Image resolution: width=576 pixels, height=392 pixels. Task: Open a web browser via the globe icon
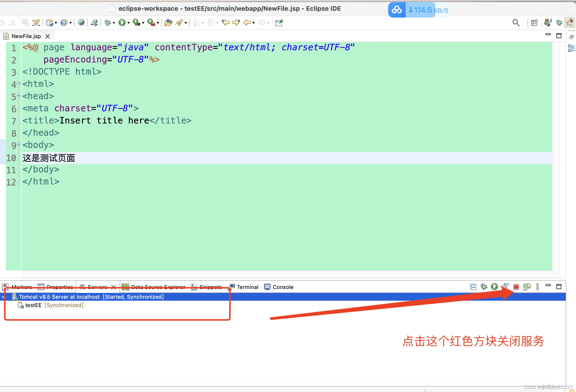[81, 22]
